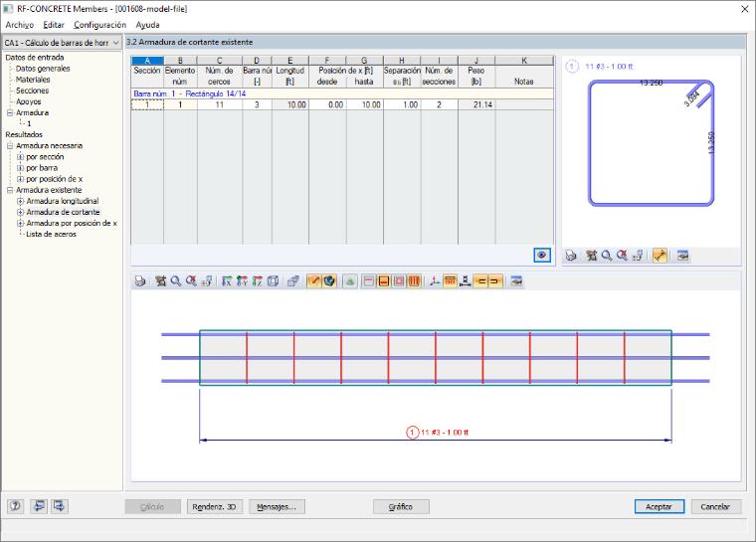756x542 pixels.
Task: Open help with the question mark icon
Action: pos(16,506)
